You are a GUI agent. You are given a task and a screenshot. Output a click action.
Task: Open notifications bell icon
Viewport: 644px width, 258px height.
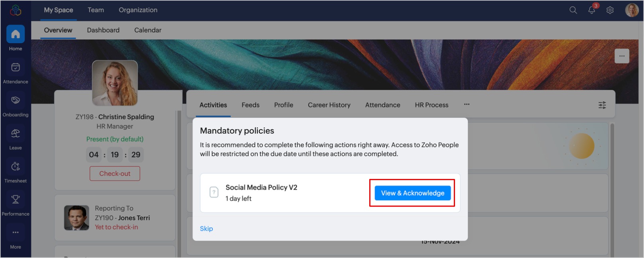pyautogui.click(x=592, y=10)
